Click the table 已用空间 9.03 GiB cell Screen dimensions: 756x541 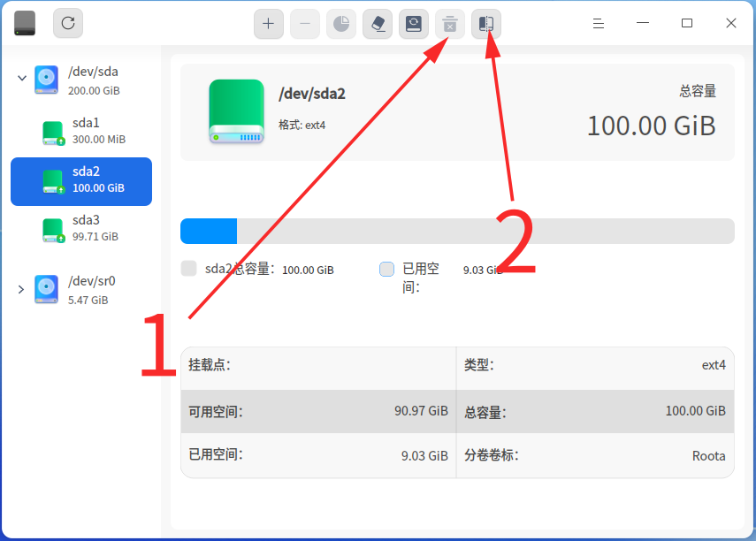click(318, 455)
